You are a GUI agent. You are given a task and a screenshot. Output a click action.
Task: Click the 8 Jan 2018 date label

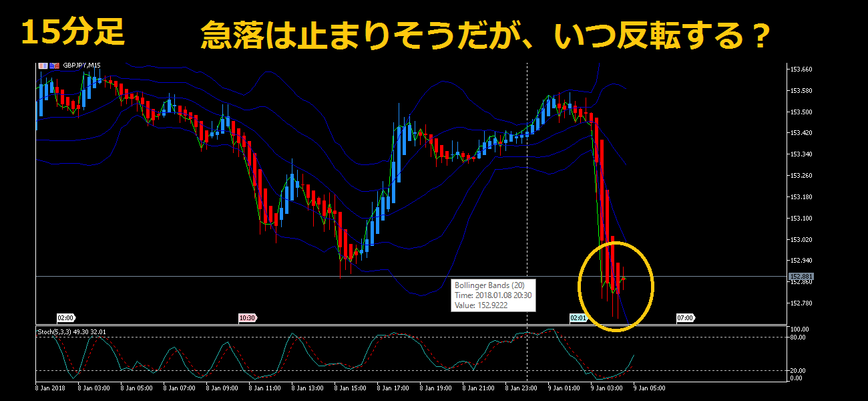point(51,387)
